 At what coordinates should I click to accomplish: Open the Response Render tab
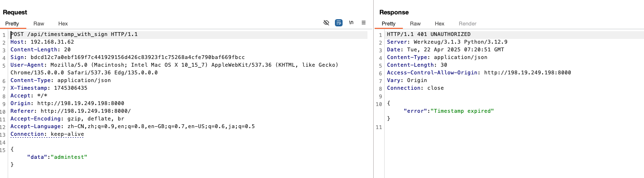[467, 24]
